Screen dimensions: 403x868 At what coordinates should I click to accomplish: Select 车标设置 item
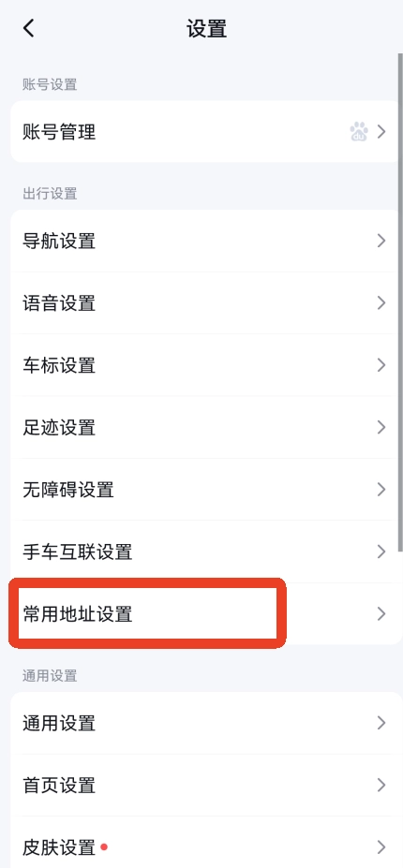205,365
